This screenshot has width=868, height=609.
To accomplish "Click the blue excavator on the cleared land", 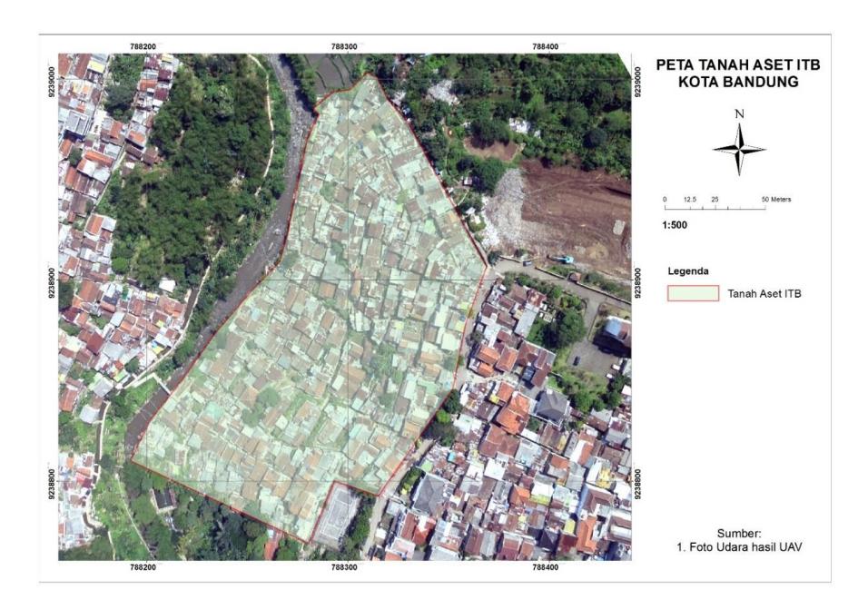I will coord(564,259).
